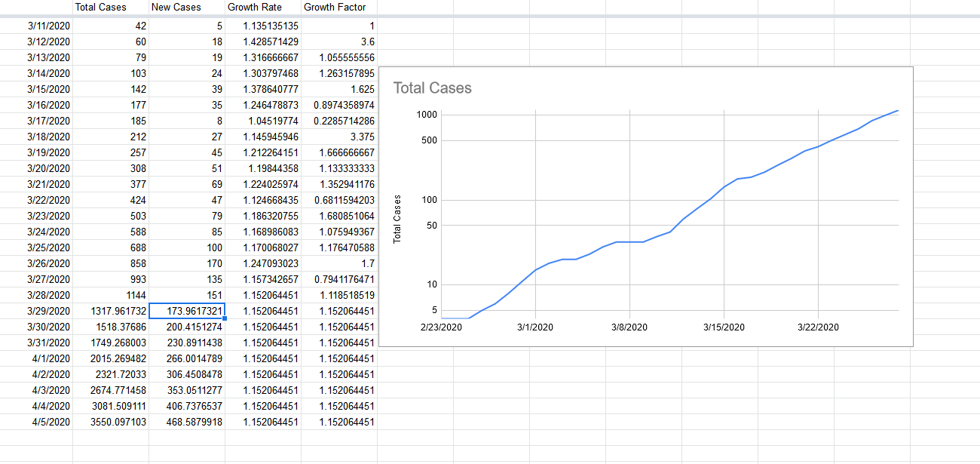Image resolution: width=980 pixels, height=464 pixels.
Task: Click the highlighted cell containing 173.9617321
Action: pyautogui.click(x=186, y=311)
